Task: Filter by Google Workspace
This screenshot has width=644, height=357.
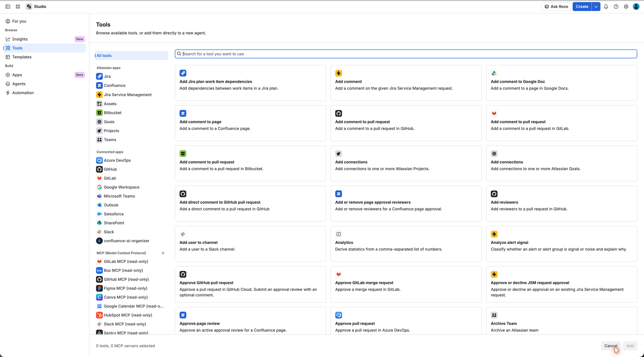Action: coord(131,187)
